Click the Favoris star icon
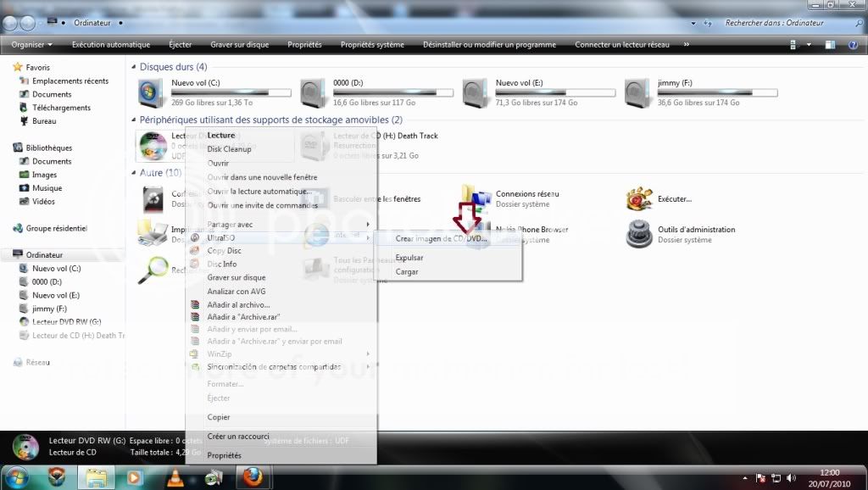Viewport: 868px width, 490px height. (x=17, y=67)
